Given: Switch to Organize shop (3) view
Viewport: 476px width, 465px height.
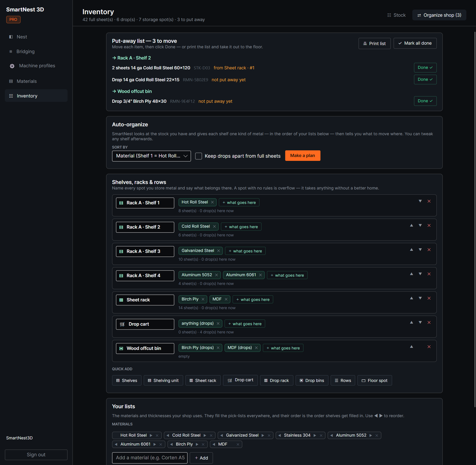Looking at the screenshot, I should [x=439, y=15].
